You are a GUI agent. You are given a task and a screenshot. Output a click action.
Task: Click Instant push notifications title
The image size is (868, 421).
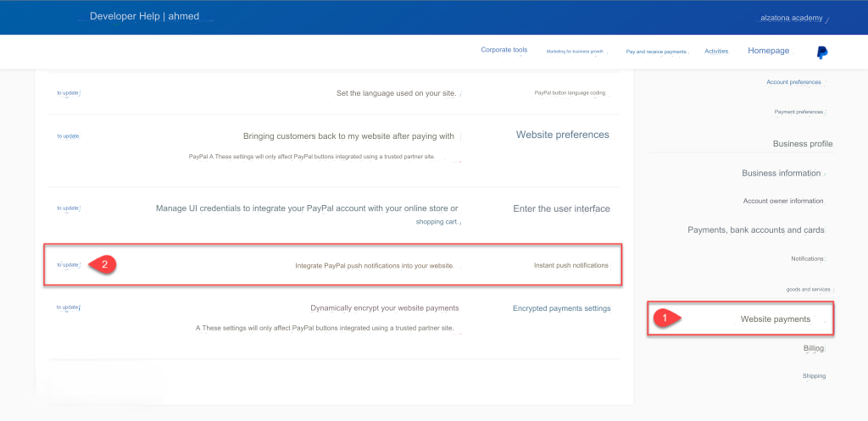570,265
